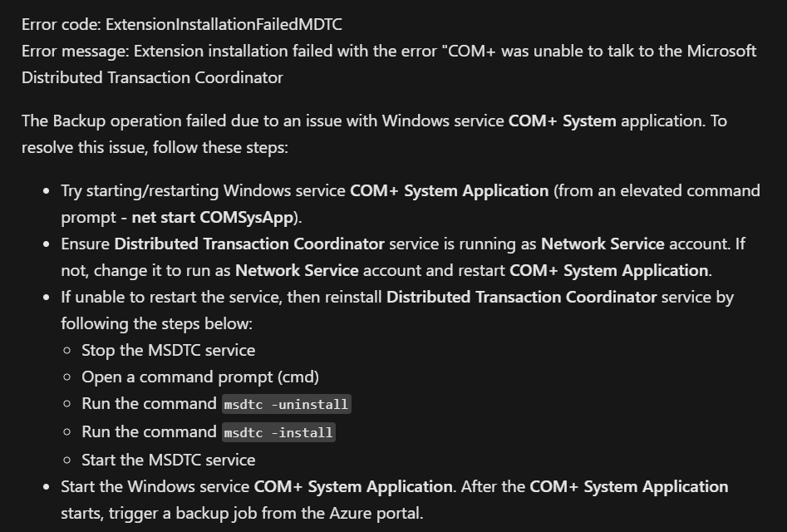Click the msdtc -install code snippet

278,432
